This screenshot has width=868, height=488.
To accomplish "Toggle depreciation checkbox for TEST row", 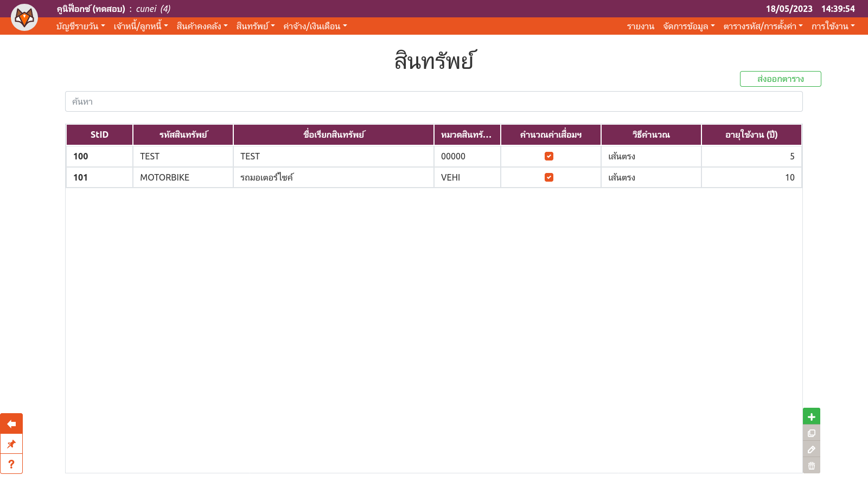I will 549,156.
